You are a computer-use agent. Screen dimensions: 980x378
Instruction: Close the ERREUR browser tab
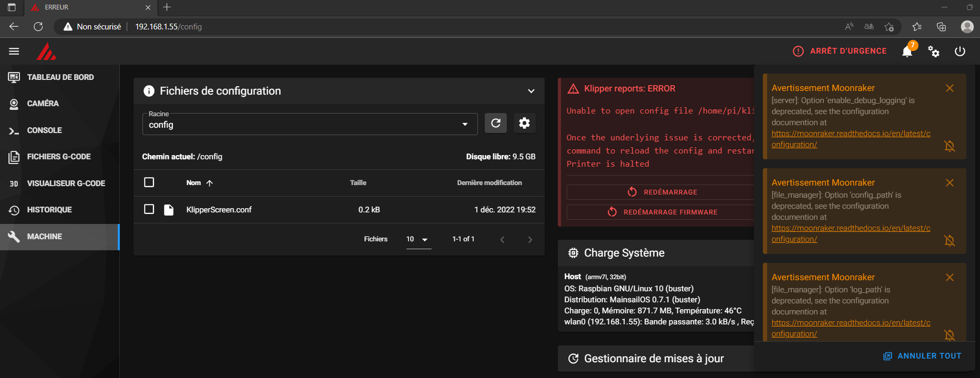pyautogui.click(x=148, y=7)
